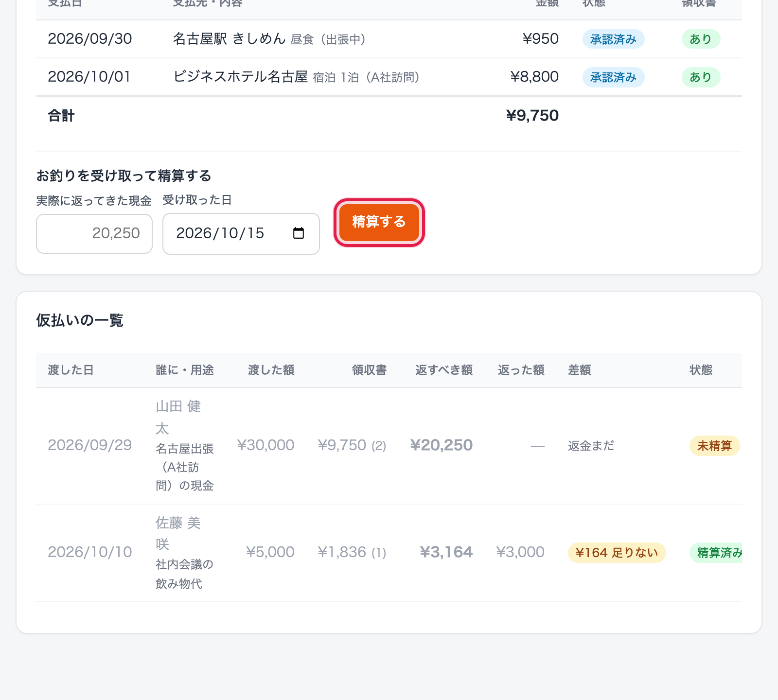The image size is (778, 700).
Task: Click the 返った額 column header
Action: pos(521,370)
